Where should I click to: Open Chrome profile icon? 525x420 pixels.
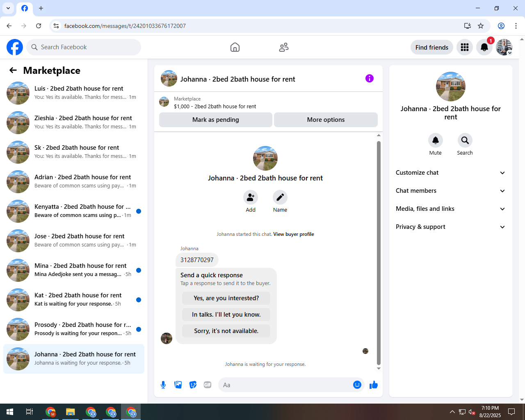tap(501, 26)
